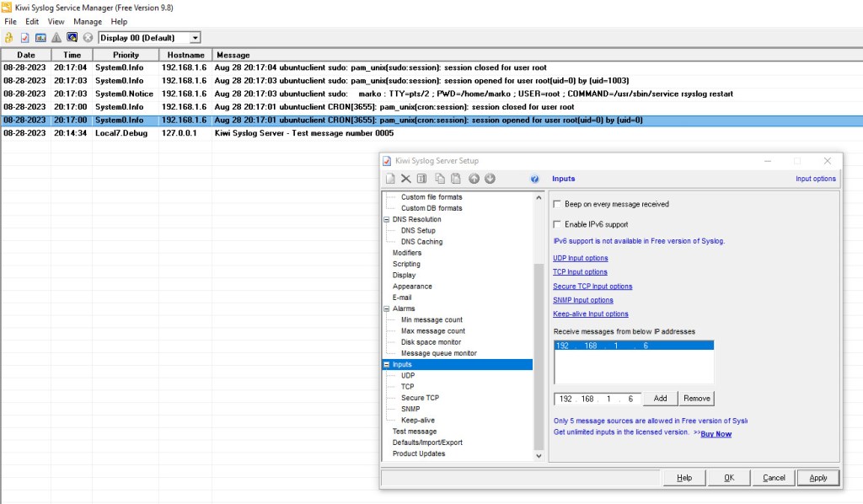Viewport: 863px width, 504px height.
Task: Collapse the Inputs tree node
Action: (387, 365)
